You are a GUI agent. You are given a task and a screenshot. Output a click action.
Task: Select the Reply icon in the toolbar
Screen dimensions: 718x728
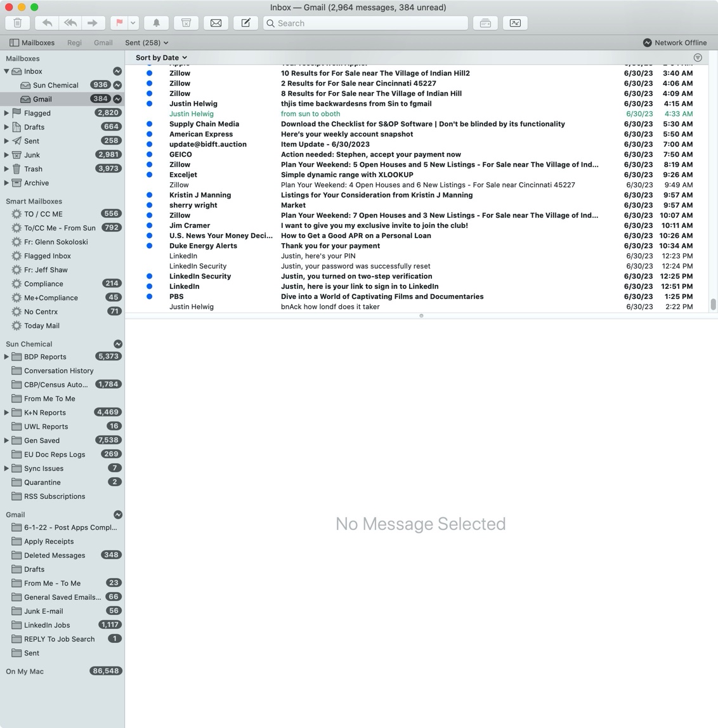pos(46,23)
